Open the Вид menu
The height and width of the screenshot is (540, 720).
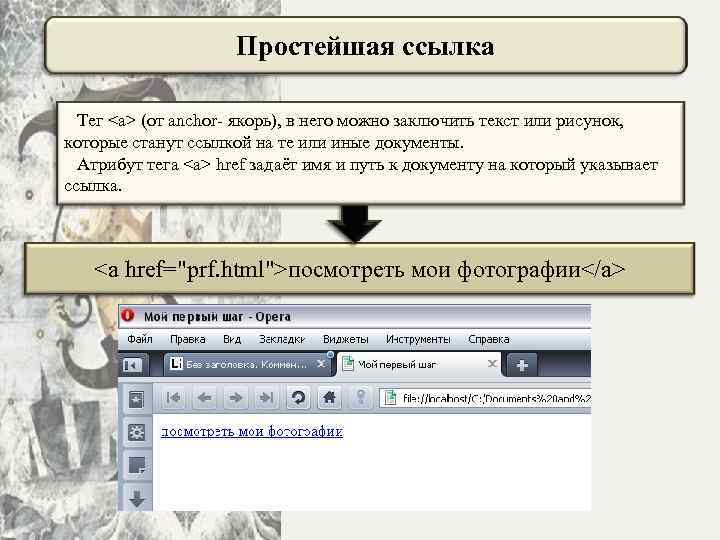pyautogui.click(x=232, y=339)
